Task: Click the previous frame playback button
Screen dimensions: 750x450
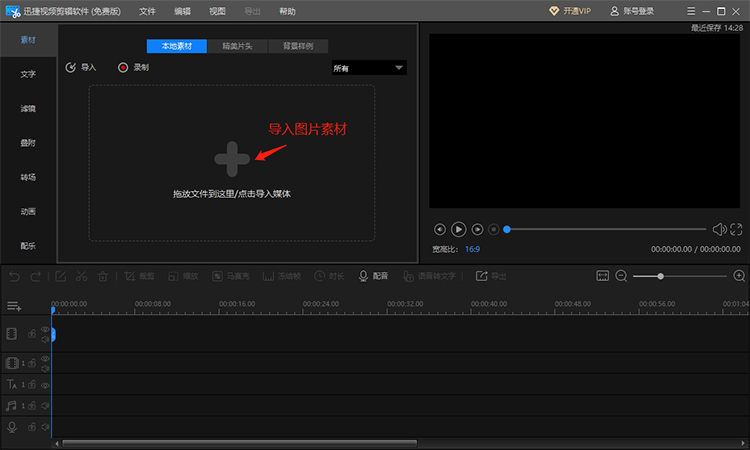Action: click(x=440, y=230)
